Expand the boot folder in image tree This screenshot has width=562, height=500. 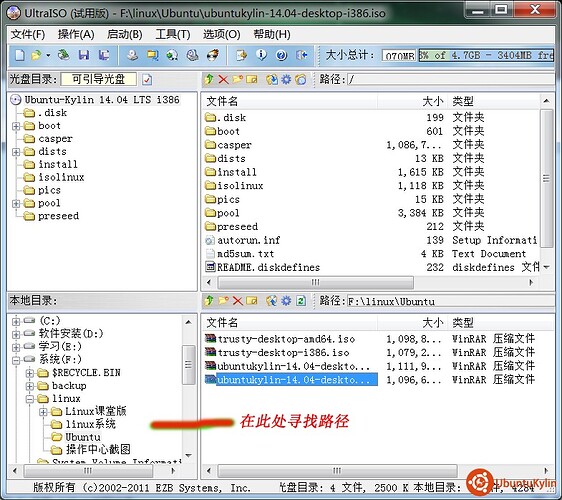pos(16,126)
